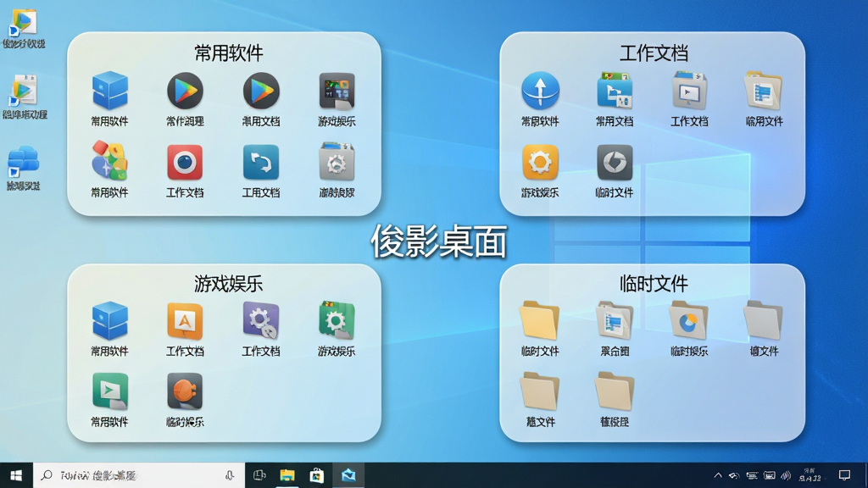Focus the taskbar search box
This screenshot has height=488, width=868.
click(x=139, y=475)
